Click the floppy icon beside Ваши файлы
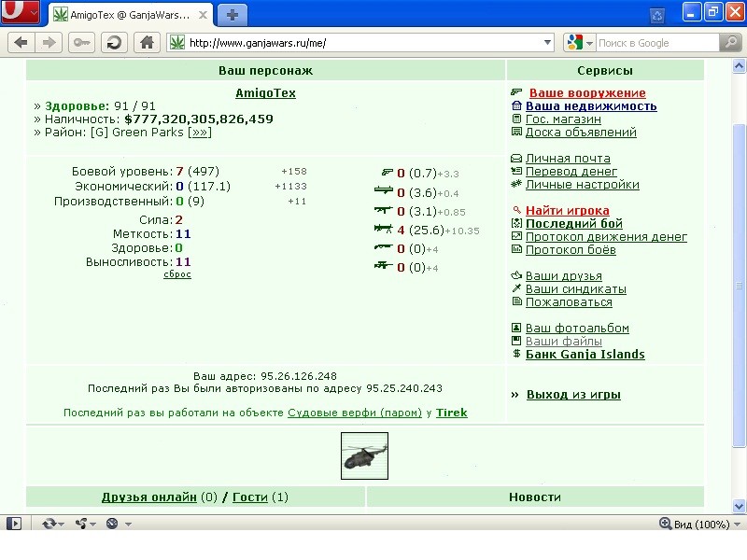The height and width of the screenshot is (560, 747). point(516,341)
